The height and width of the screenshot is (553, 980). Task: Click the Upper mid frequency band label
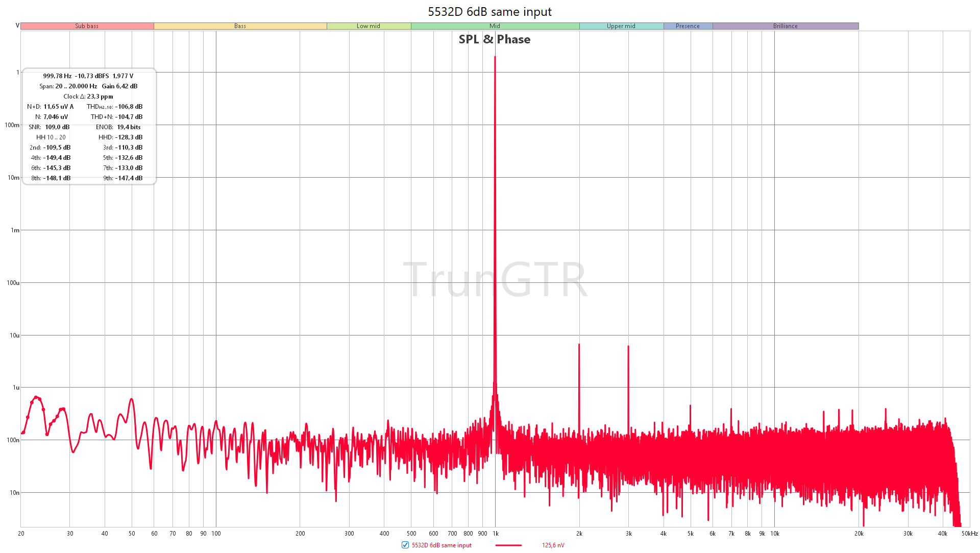point(621,26)
